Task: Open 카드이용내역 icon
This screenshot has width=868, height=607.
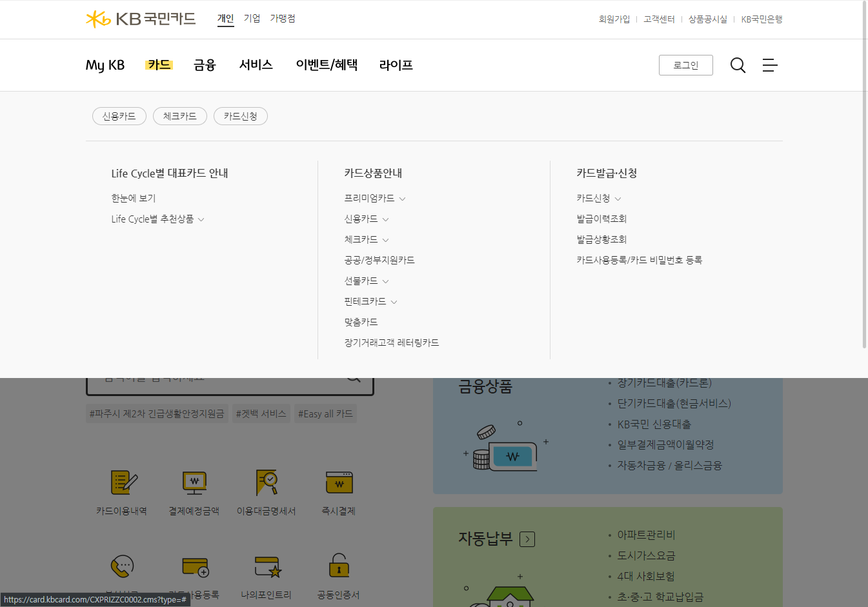Action: point(124,482)
